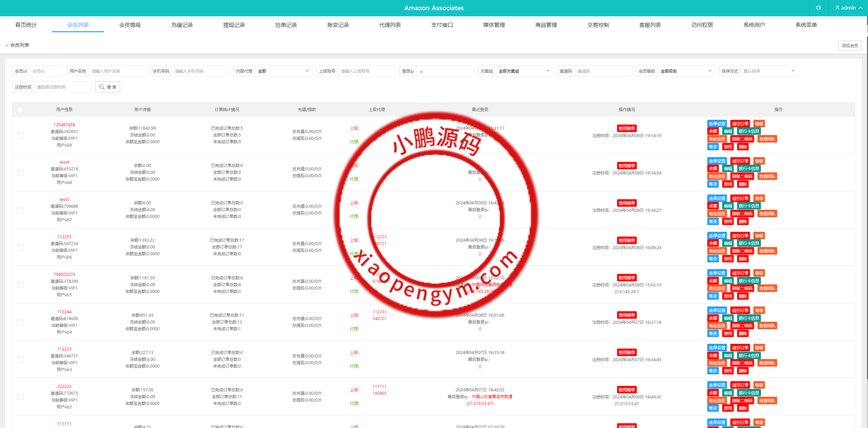Click the refresh icon in the top bar
This screenshot has height=428, width=868.
pyautogui.click(x=818, y=8)
